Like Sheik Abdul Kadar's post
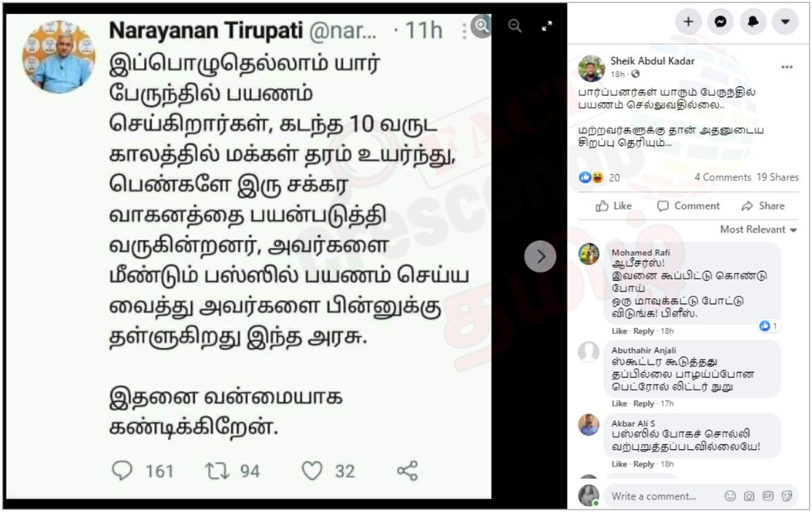812x512 pixels. point(614,206)
